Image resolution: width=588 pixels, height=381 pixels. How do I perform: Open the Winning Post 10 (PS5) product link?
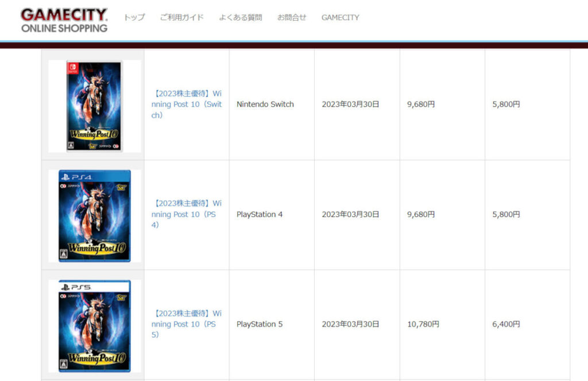(x=187, y=324)
